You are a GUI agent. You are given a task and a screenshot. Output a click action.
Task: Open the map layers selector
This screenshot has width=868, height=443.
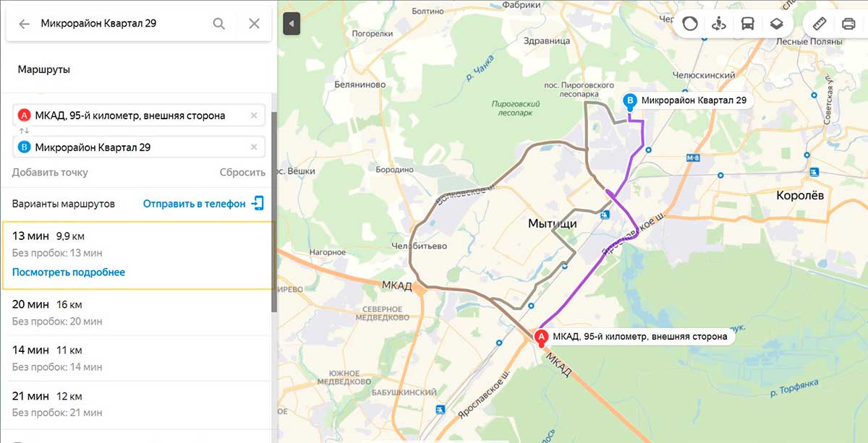pos(776,23)
